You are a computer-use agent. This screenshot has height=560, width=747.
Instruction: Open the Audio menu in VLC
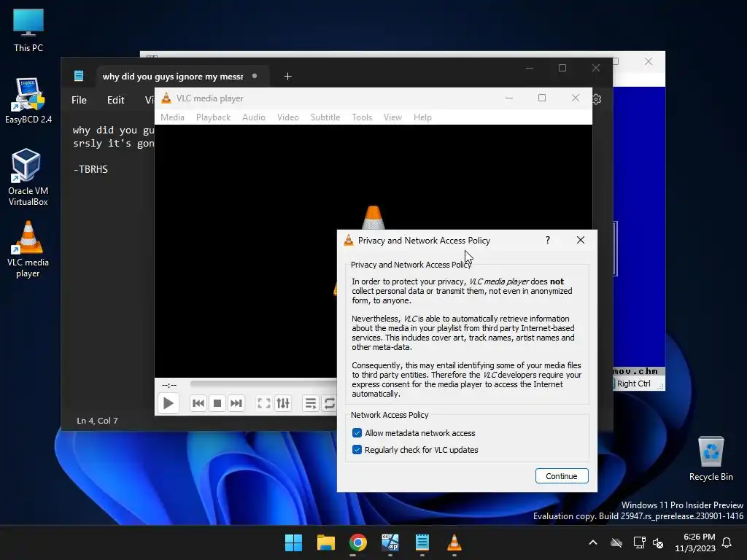pyautogui.click(x=253, y=117)
